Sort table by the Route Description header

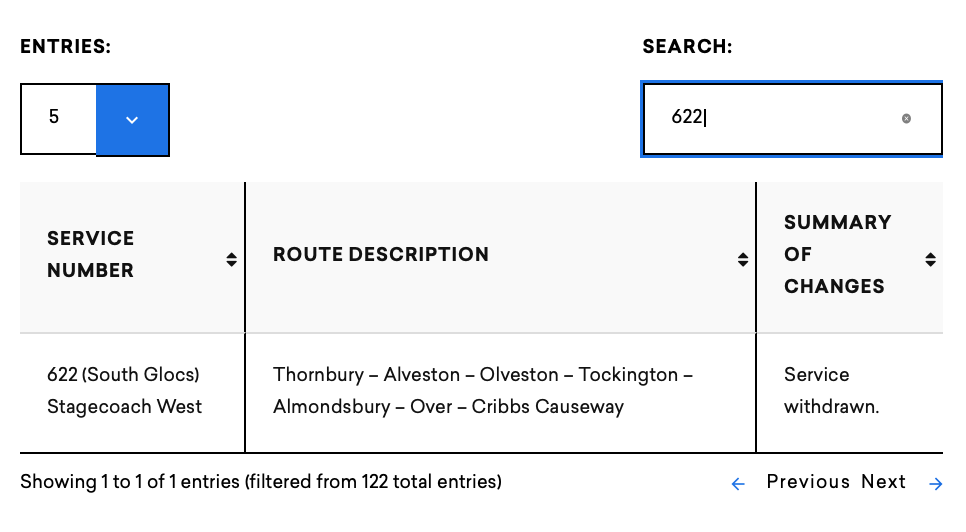[x=381, y=255]
